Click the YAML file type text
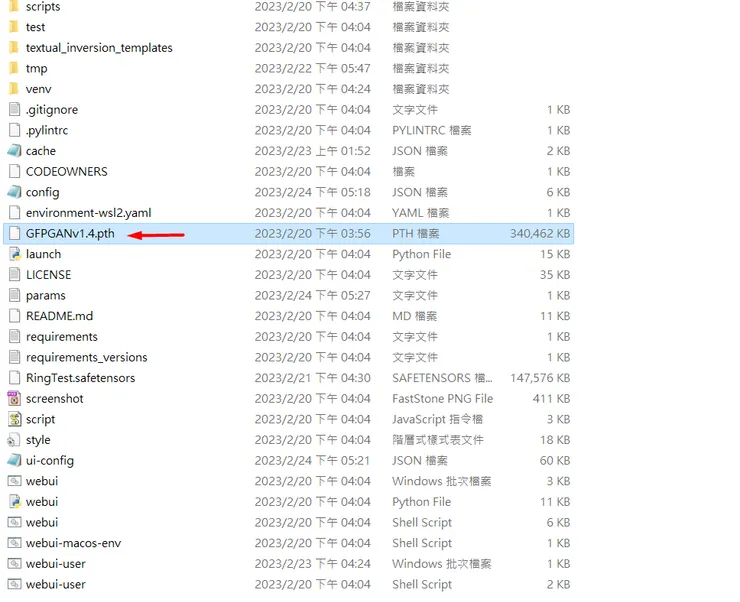The image size is (740, 602). (420, 213)
